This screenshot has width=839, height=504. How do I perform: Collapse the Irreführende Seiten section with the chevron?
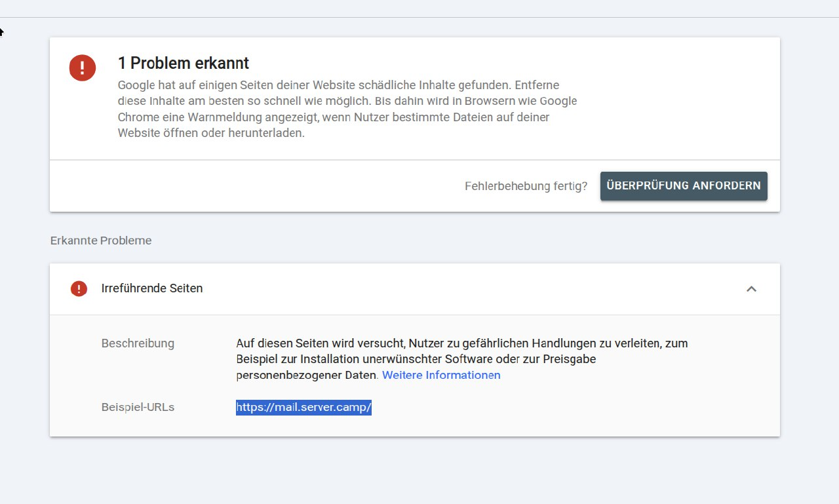coord(751,288)
